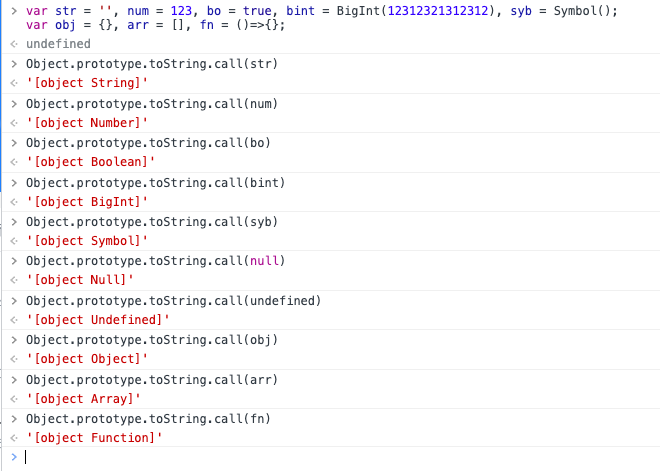This screenshot has width=660, height=471.
Task: Click the '[object Undefined]' result string
Action: point(98,320)
